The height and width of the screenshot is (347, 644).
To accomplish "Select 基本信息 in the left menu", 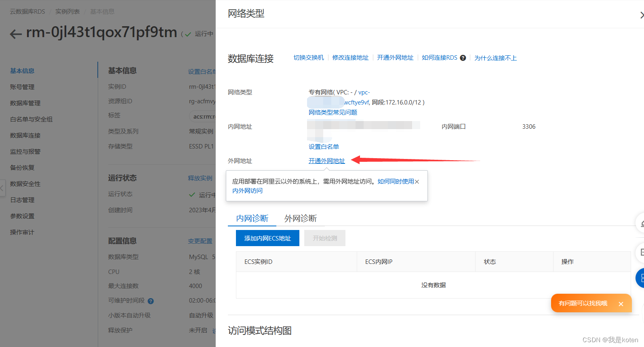I will coord(22,71).
